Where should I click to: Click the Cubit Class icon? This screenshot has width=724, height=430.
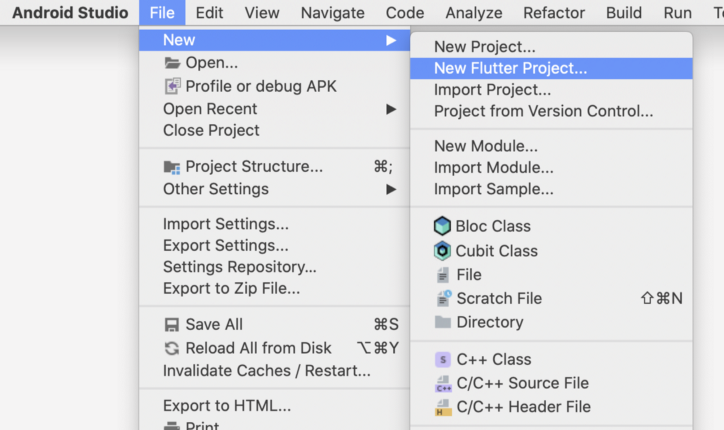click(x=442, y=251)
